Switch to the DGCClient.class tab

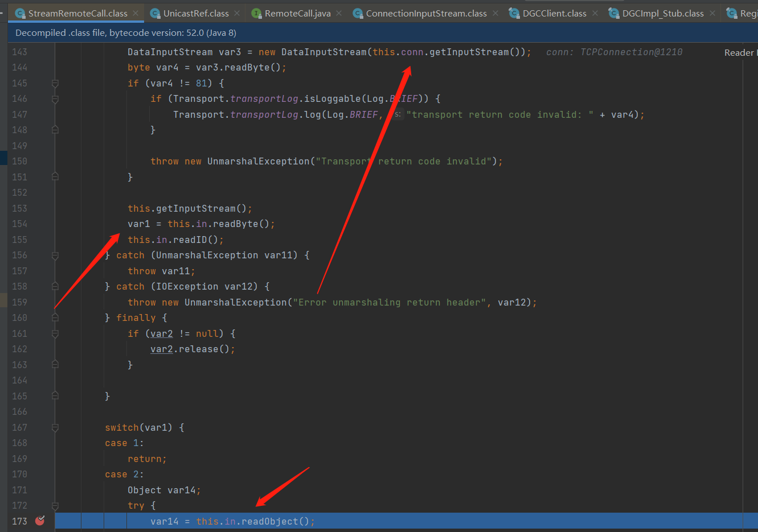(554, 13)
